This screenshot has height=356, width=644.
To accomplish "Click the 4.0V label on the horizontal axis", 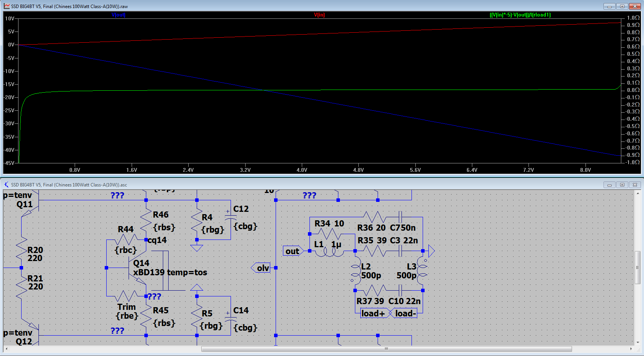I will point(302,170).
